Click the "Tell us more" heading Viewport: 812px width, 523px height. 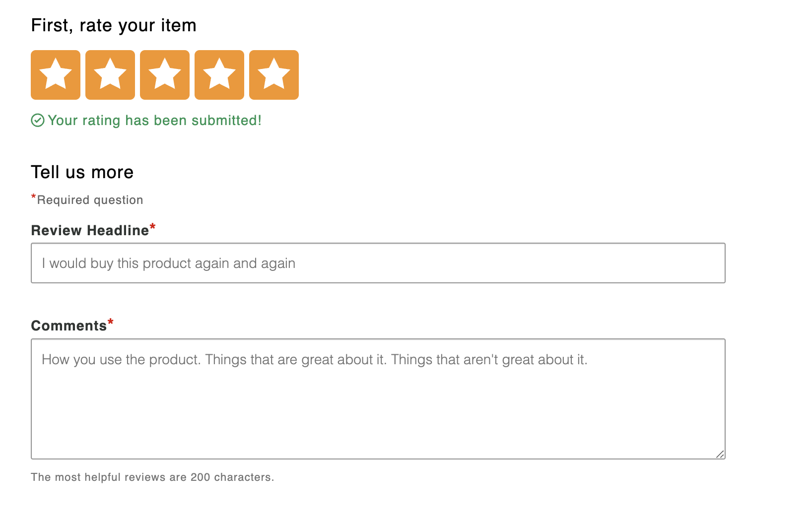point(82,172)
